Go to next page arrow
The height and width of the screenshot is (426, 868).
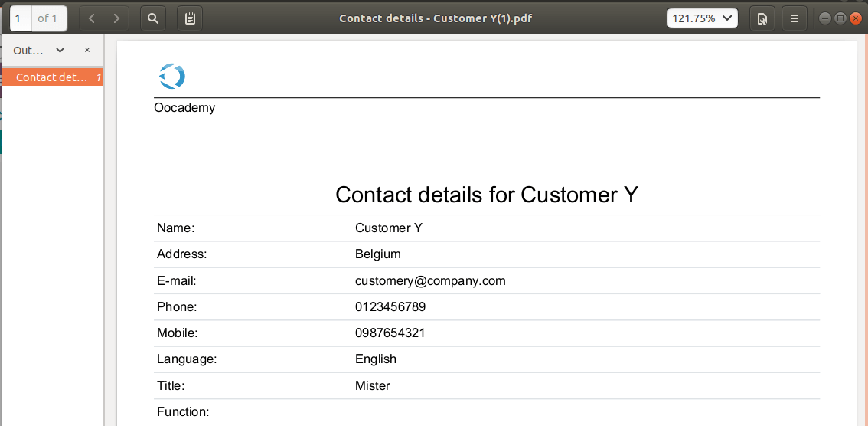(x=116, y=19)
